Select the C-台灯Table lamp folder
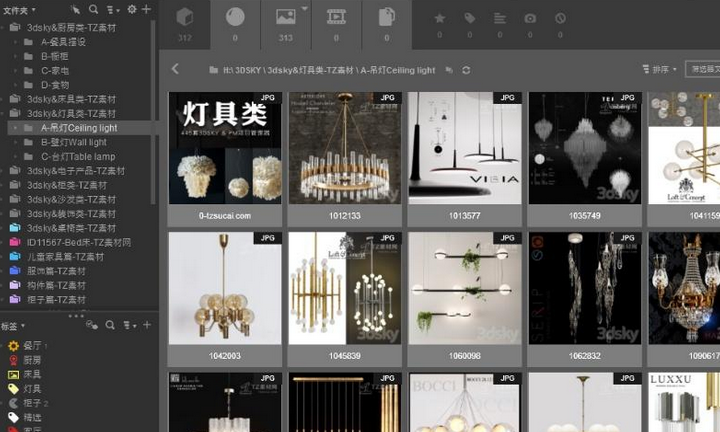Image resolution: width=720 pixels, height=432 pixels. tap(78, 157)
